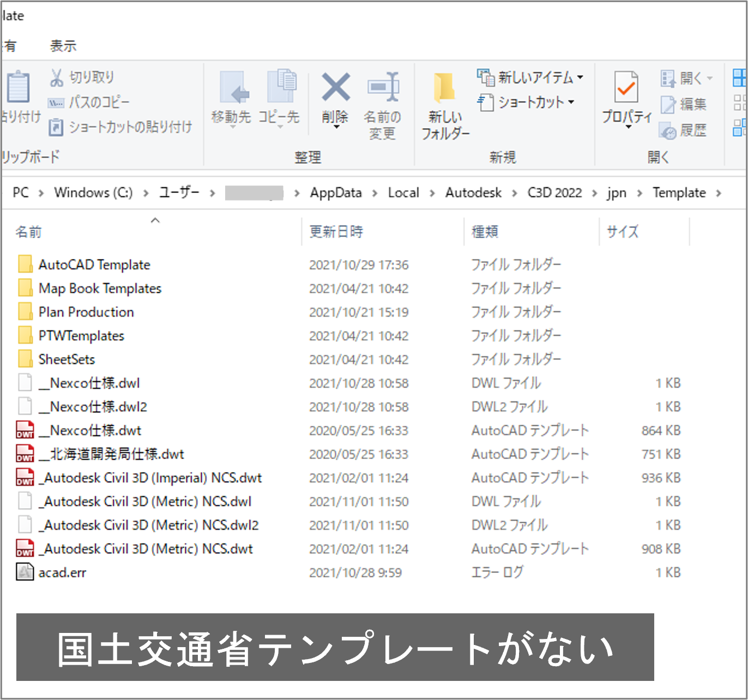The width and height of the screenshot is (748, 700).
Task: Click the New Folder (新しいフォルダー) icon
Action: tap(444, 88)
